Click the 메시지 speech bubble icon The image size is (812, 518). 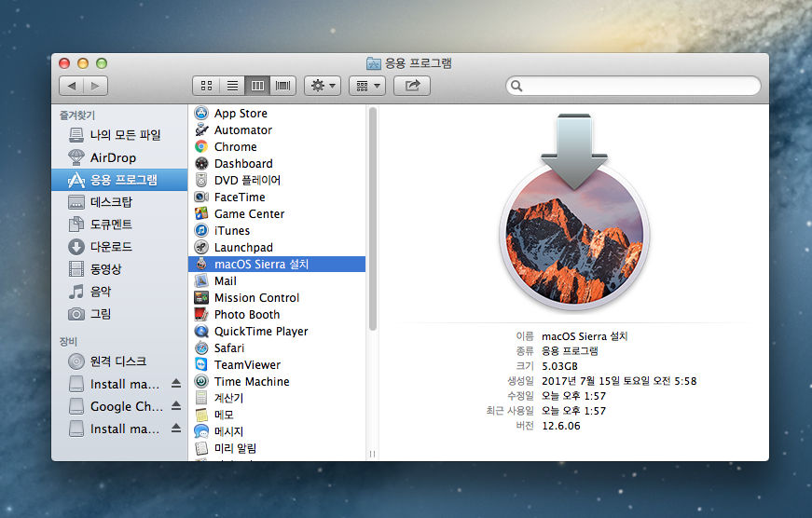(201, 431)
